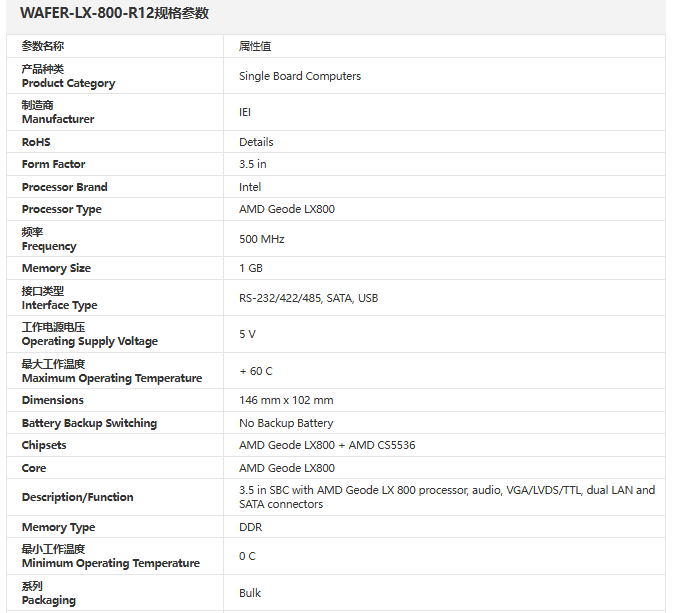Click the RS-232/422/485, SATA, USB value
This screenshot has height=613, width=673.
(x=308, y=298)
